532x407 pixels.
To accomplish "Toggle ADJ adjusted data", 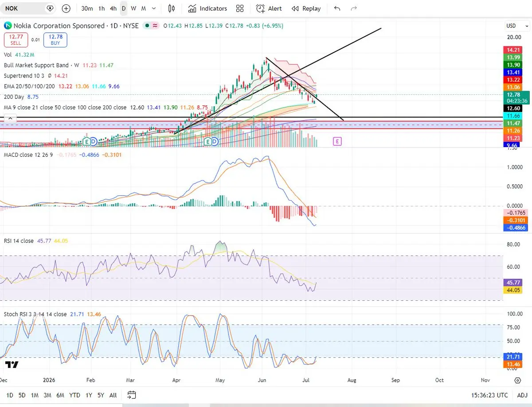I will [522, 395].
